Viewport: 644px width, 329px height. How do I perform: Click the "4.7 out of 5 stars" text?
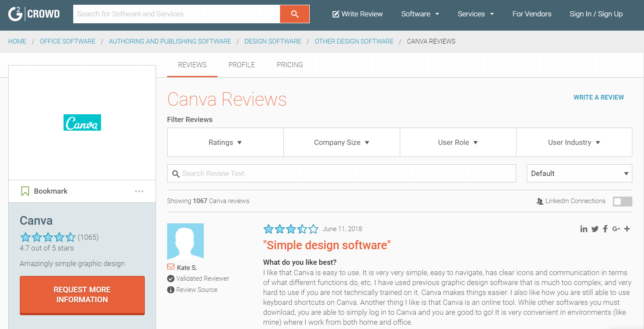tap(47, 248)
